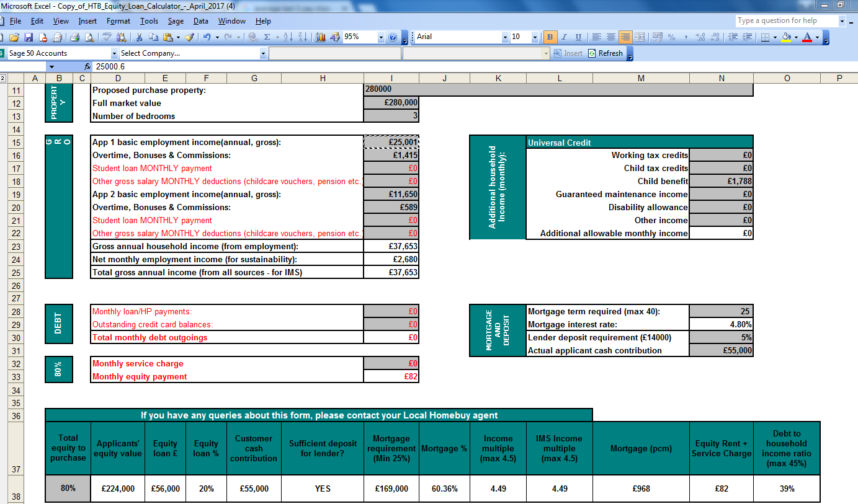Sort ascending A to Z
The height and width of the screenshot is (504, 858).
point(287,37)
